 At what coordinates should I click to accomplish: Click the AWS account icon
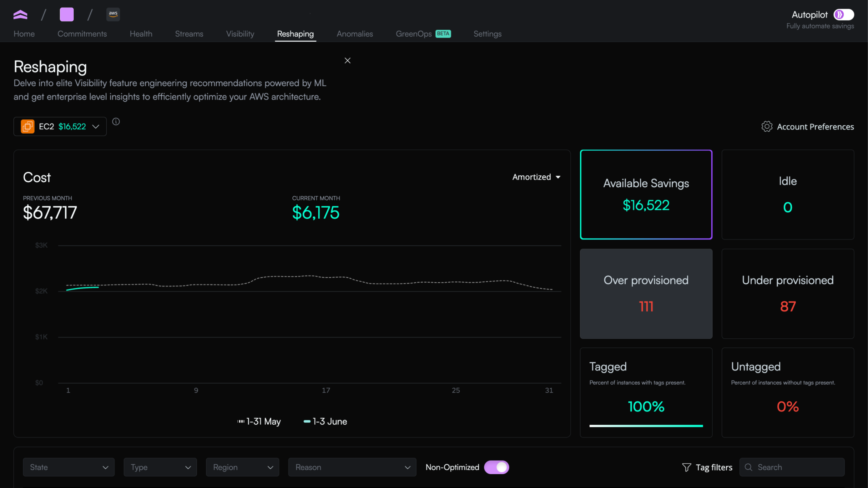point(113,14)
